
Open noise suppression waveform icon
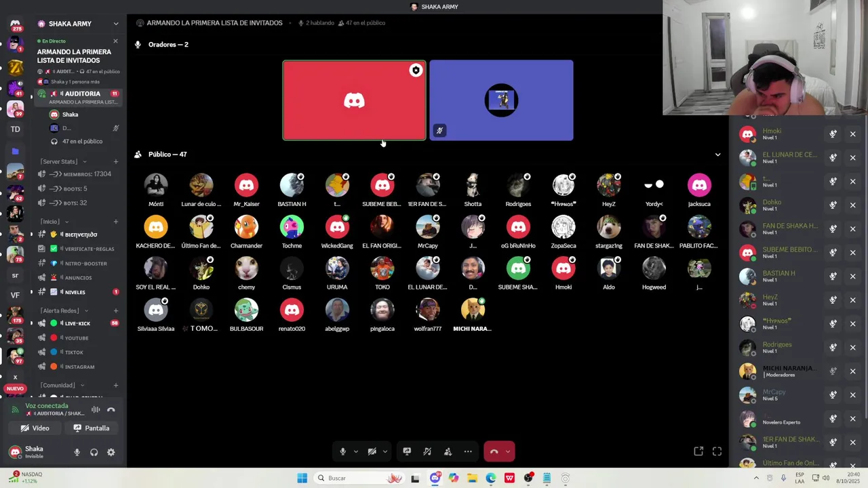tap(96, 409)
